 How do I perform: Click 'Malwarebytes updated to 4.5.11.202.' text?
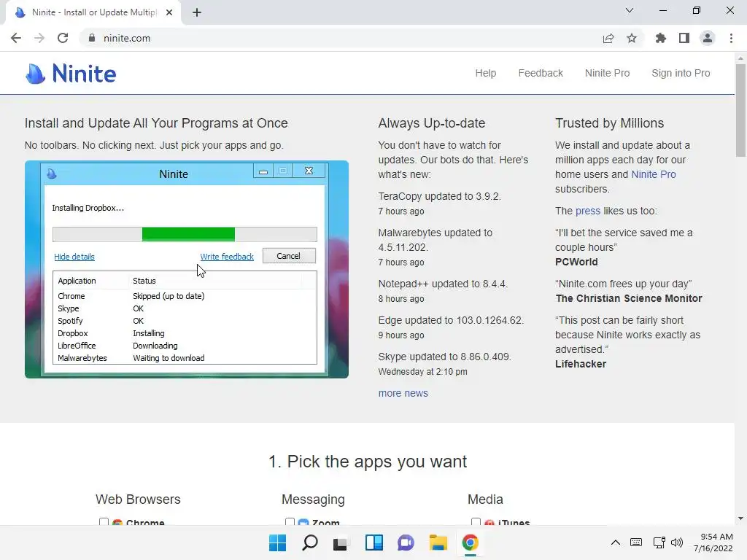pos(435,240)
